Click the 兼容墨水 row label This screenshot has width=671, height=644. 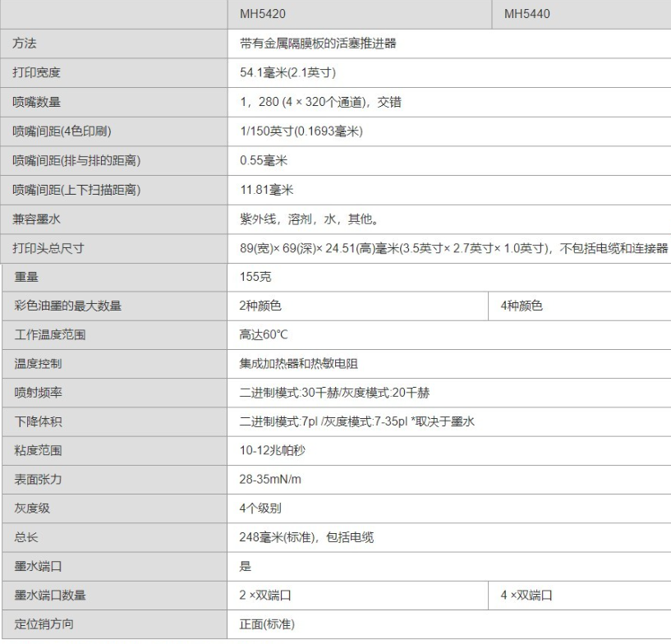pyautogui.click(x=36, y=219)
